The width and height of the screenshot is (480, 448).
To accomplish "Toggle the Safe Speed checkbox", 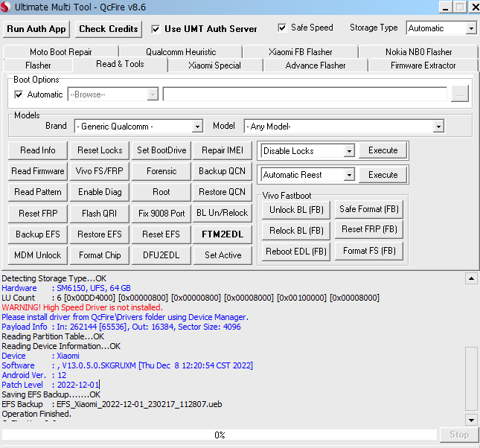I will [x=282, y=28].
